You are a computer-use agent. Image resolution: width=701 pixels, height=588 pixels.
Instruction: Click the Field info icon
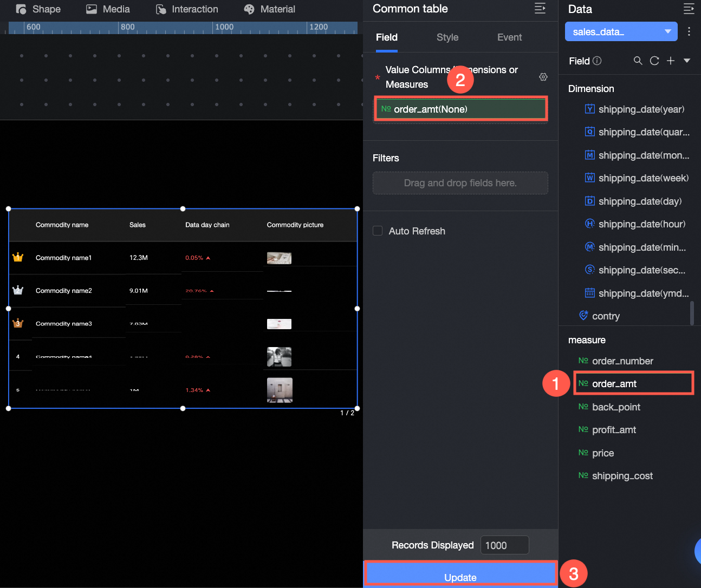597,61
